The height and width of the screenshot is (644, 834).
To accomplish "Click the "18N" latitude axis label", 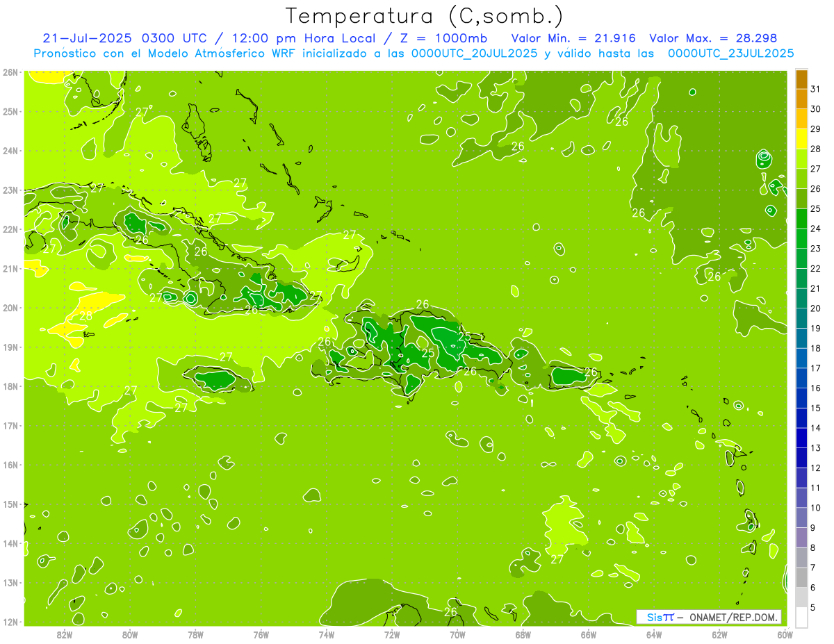I will click(x=10, y=386).
